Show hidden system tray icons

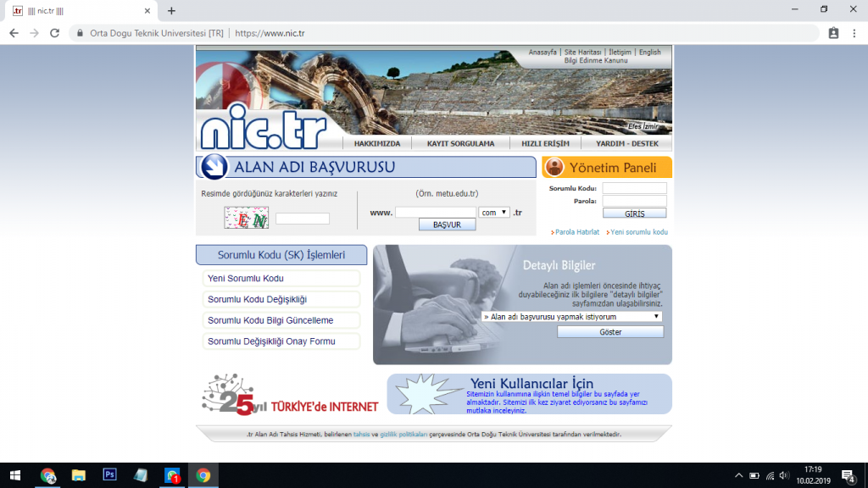[739, 475]
